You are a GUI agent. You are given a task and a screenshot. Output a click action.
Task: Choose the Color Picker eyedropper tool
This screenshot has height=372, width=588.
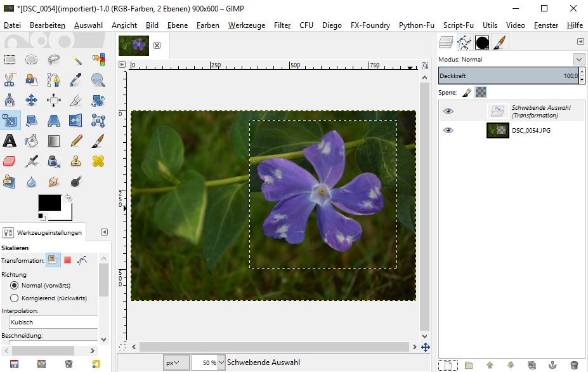tap(76, 80)
